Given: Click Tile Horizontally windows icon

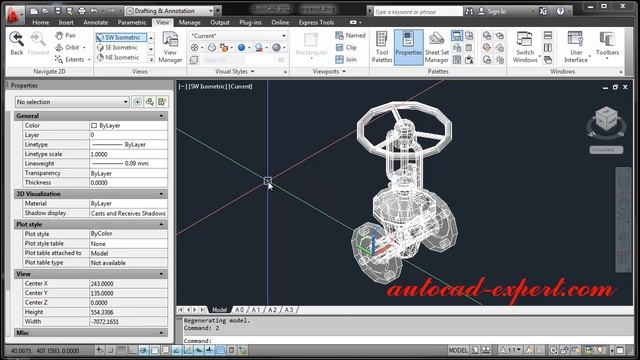Looking at the screenshot, I should [548, 36].
